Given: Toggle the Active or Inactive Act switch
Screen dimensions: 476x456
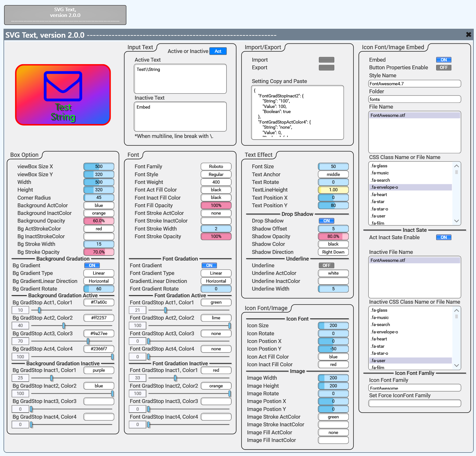Looking at the screenshot, I should [x=218, y=51].
